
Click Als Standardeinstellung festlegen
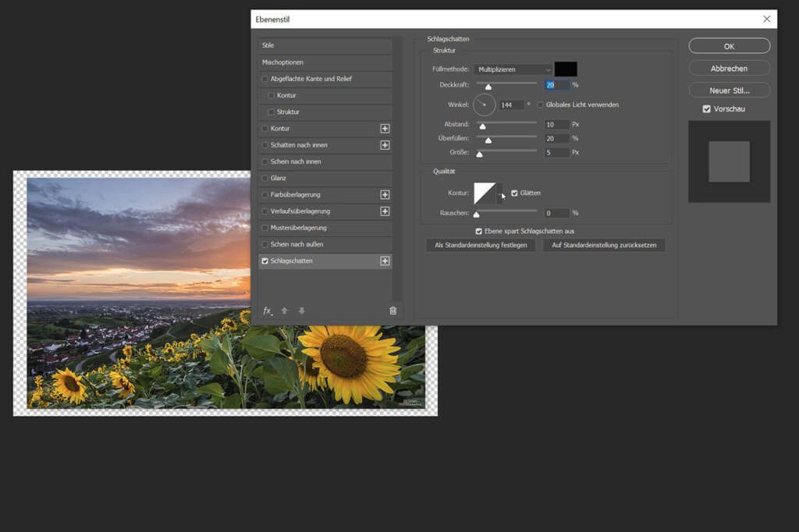481,245
